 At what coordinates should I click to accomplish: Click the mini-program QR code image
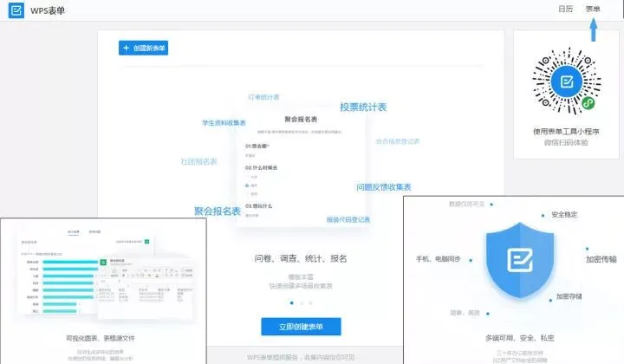point(566,81)
